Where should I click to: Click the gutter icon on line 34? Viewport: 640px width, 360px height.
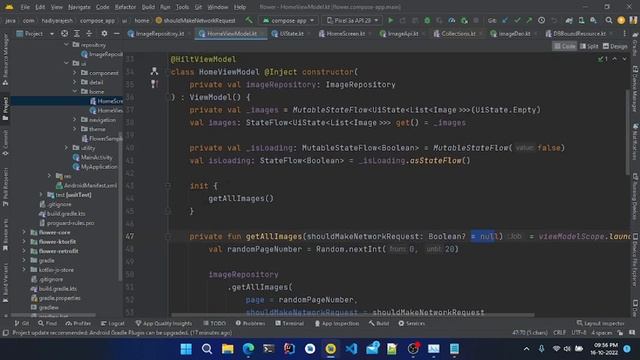[154, 71]
